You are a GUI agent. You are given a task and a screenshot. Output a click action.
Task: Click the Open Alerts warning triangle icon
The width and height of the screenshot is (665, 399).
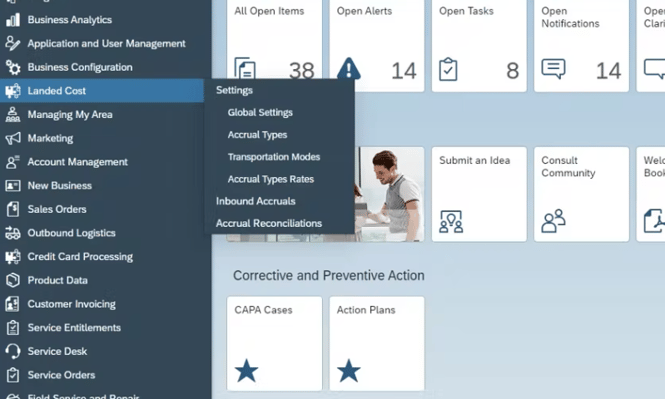pos(349,68)
